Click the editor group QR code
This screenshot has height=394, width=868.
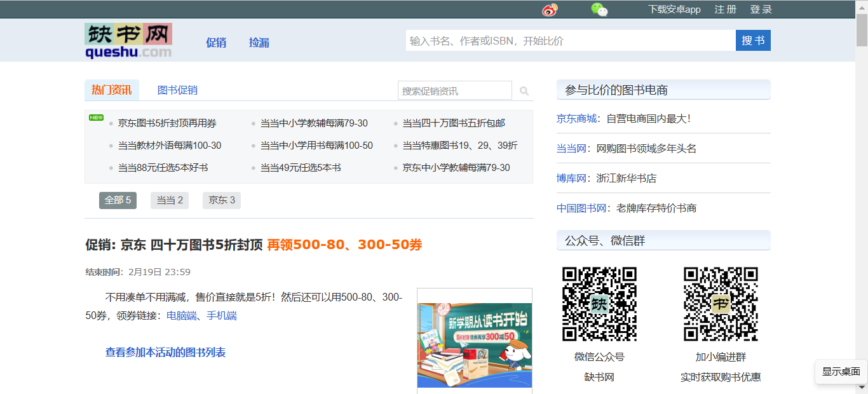pos(721,304)
